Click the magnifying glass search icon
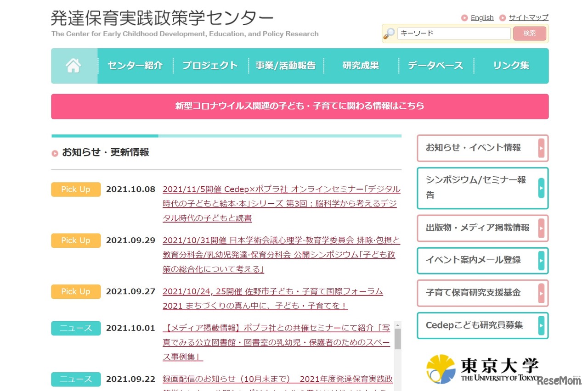This screenshot has height=391, width=588. click(389, 33)
